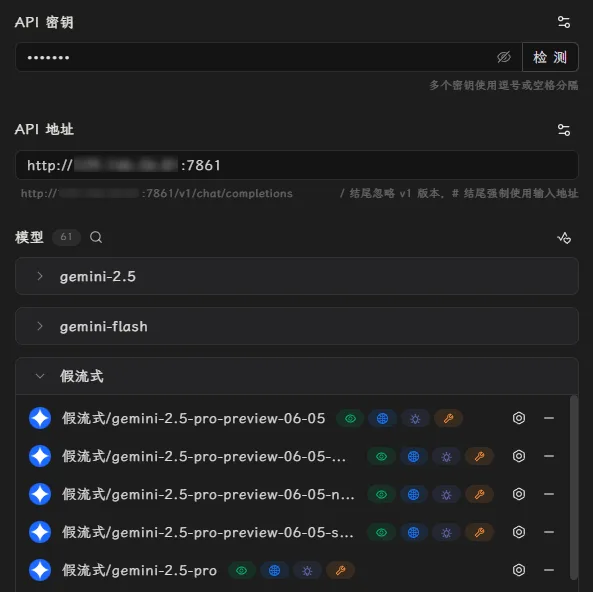The image size is (593, 592).
Task: Click web globe tag on 06-05-n... row
Action: tap(413, 494)
